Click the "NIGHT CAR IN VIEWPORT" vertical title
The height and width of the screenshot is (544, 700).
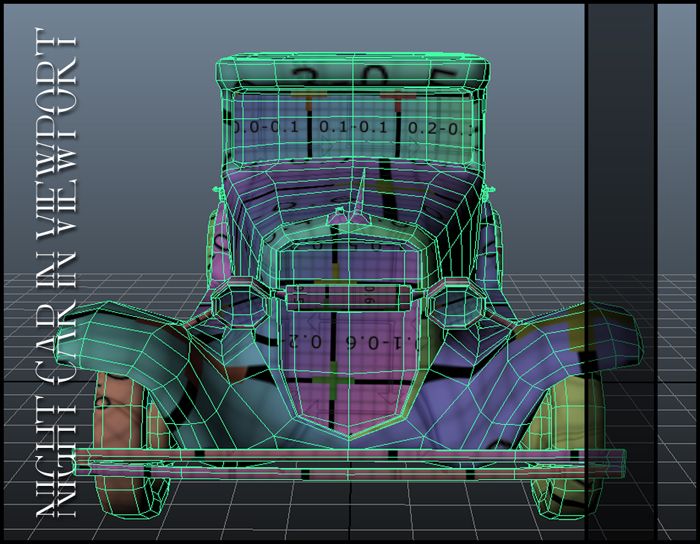click(56, 272)
